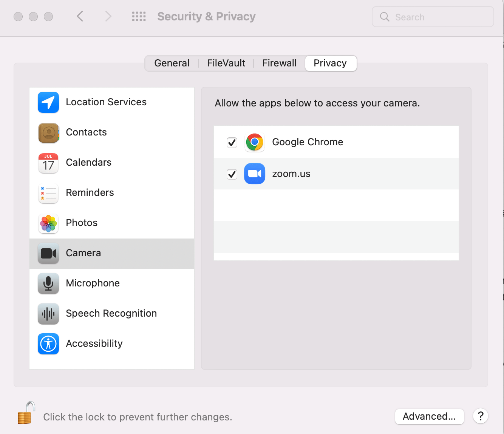Click the Photos flower icon
504x434 pixels.
coord(48,223)
